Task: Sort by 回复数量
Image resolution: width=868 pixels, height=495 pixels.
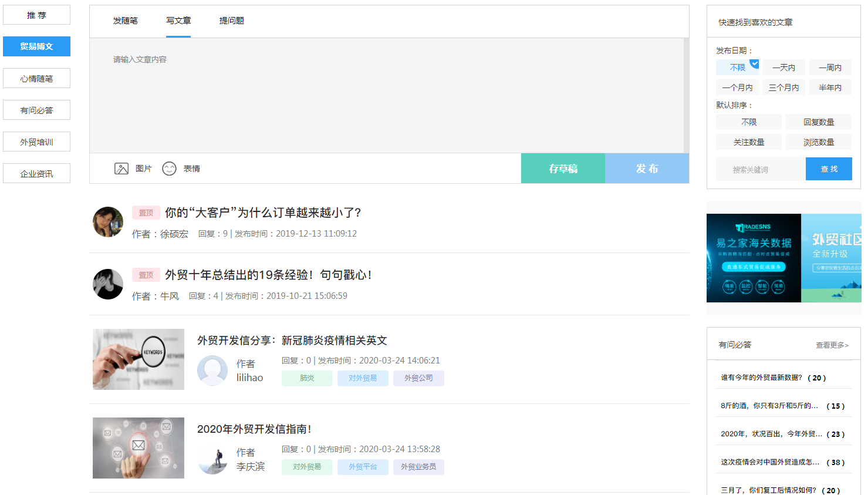Action: [818, 122]
